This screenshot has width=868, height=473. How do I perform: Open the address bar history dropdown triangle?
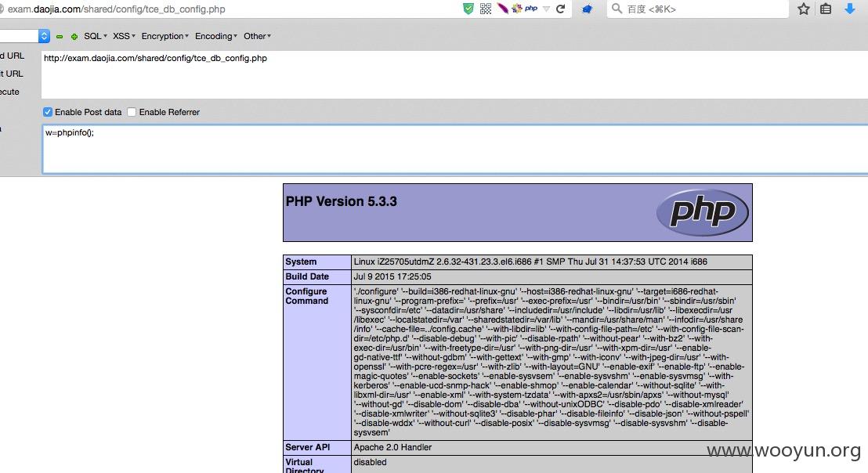(546, 9)
